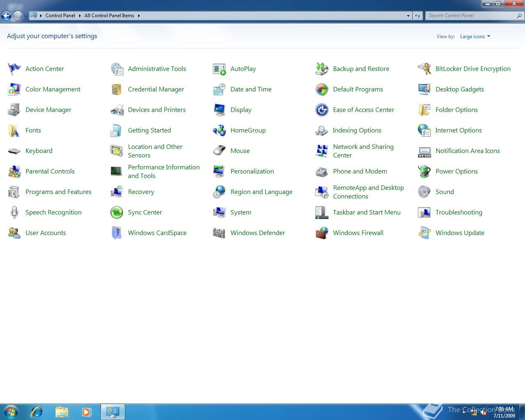
Task: Open the BitLocker Drive Encryption icon
Action: pos(425,69)
